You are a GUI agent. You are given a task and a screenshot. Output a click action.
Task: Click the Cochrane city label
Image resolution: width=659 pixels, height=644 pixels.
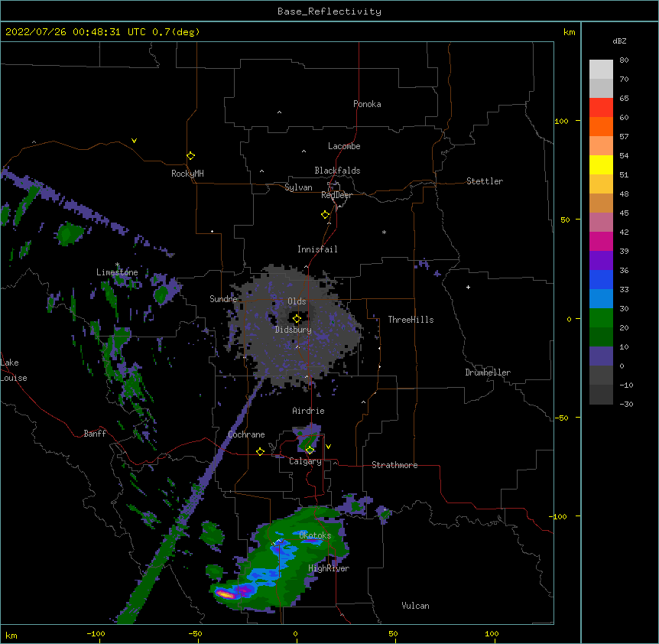[246, 434]
